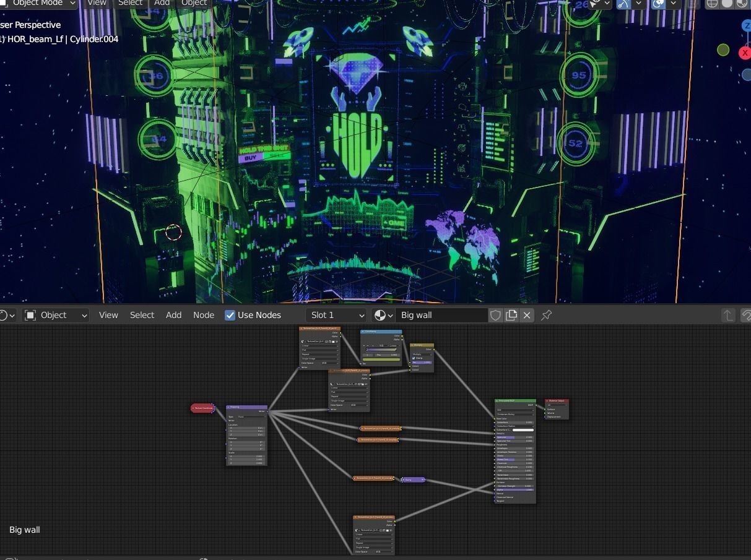This screenshot has height=560, width=751.
Task: Switch to solid viewport shading
Action: (727, 4)
